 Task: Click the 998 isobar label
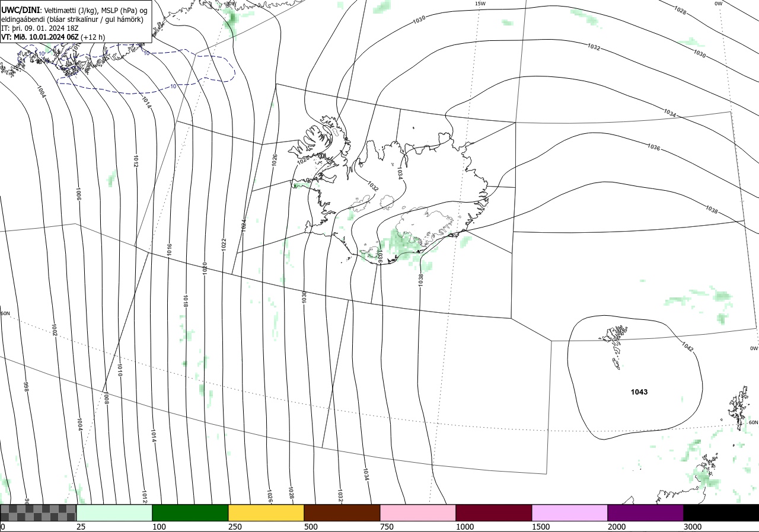(x=26, y=387)
